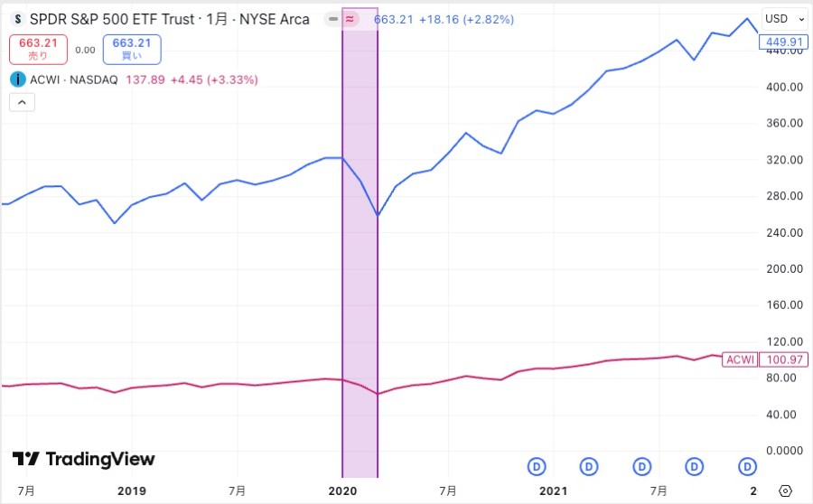Click the red 663.21 sell button
The width and height of the screenshot is (813, 504).
pyautogui.click(x=37, y=49)
